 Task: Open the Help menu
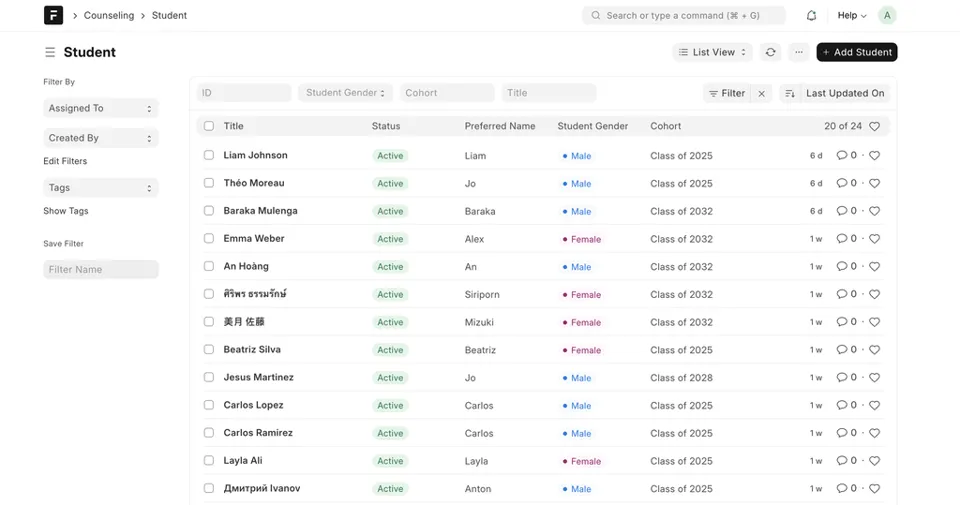[852, 15]
